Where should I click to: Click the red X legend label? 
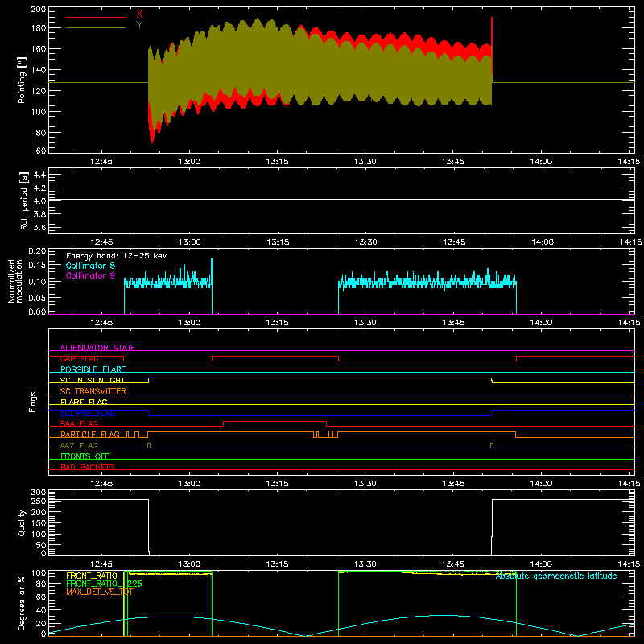[x=139, y=14]
